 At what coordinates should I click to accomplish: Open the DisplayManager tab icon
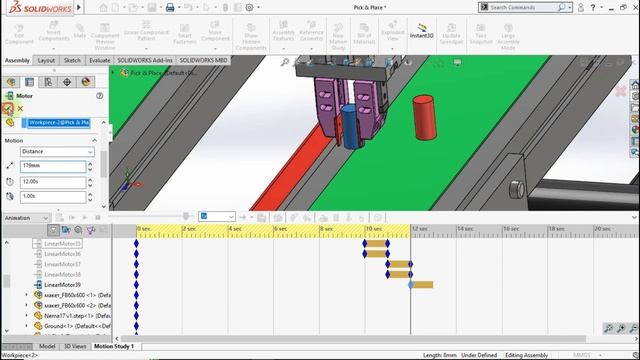coord(86,82)
